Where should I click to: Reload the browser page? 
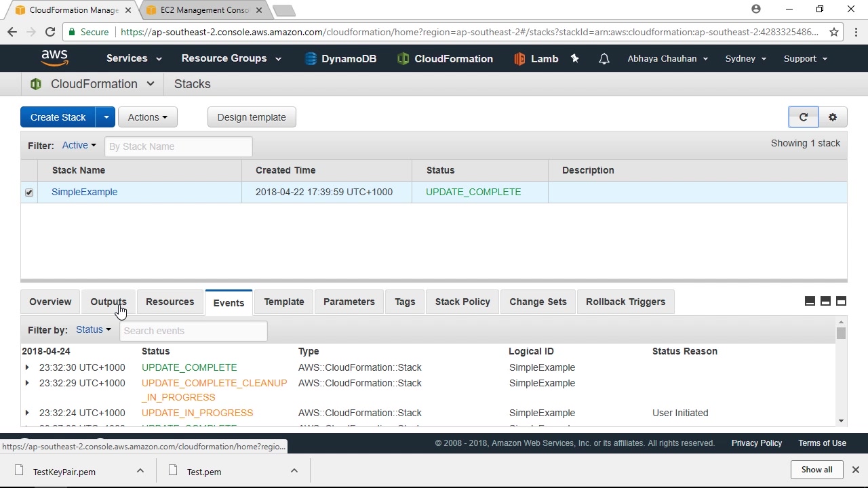point(50,32)
